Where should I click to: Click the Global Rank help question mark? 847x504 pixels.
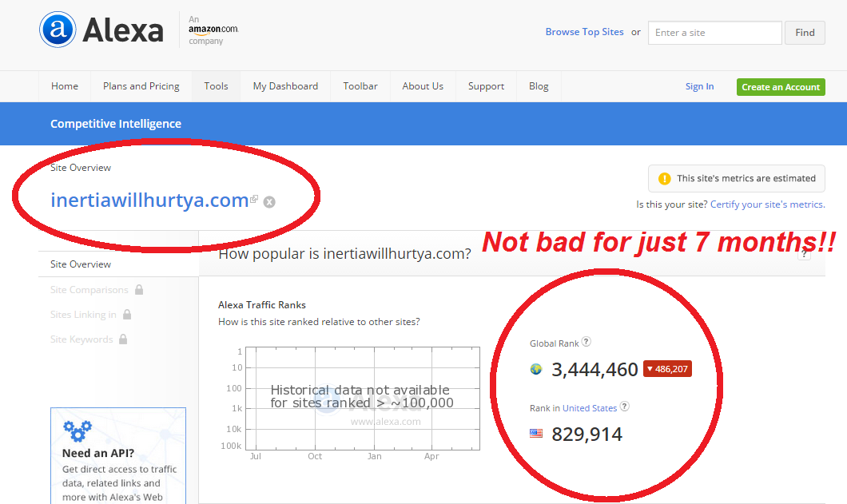(x=586, y=341)
